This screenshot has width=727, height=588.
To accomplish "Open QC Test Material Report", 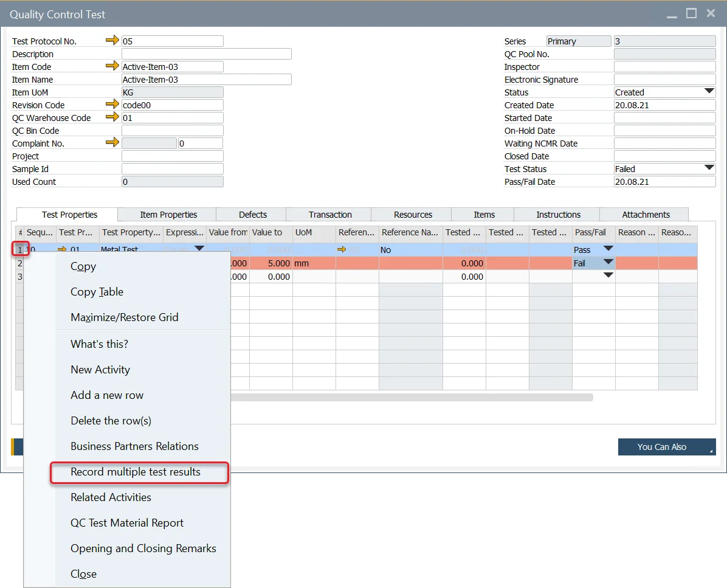I will click(x=127, y=523).
